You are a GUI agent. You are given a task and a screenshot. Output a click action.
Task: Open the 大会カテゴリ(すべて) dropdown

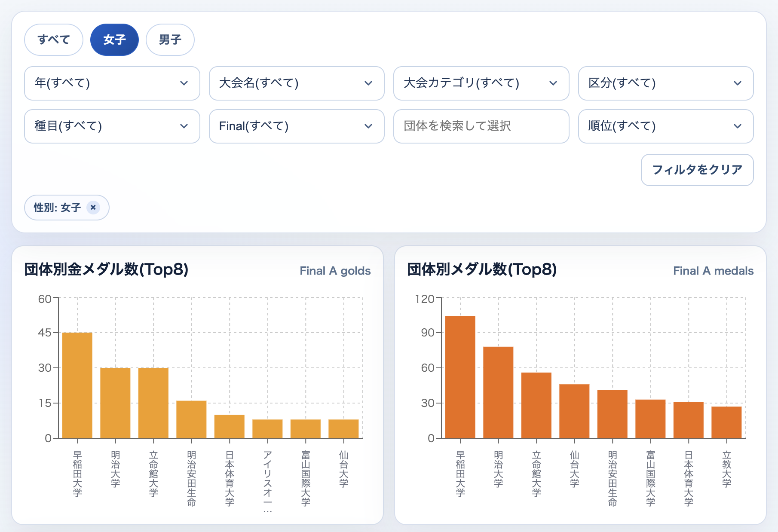[481, 83]
